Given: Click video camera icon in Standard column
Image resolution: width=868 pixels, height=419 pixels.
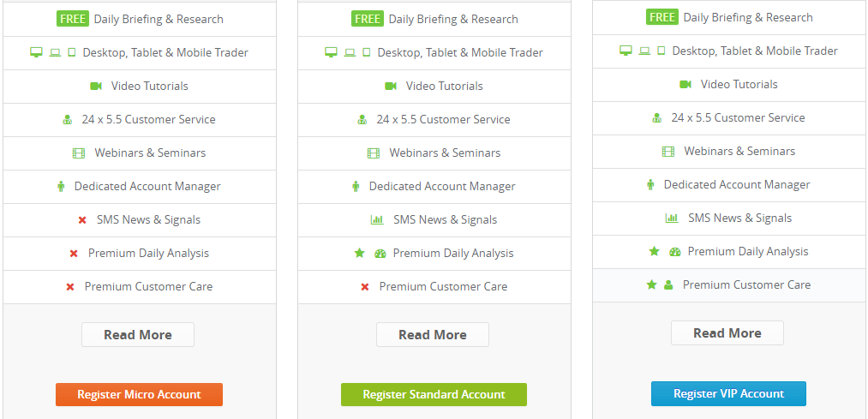Looking at the screenshot, I should [391, 87].
